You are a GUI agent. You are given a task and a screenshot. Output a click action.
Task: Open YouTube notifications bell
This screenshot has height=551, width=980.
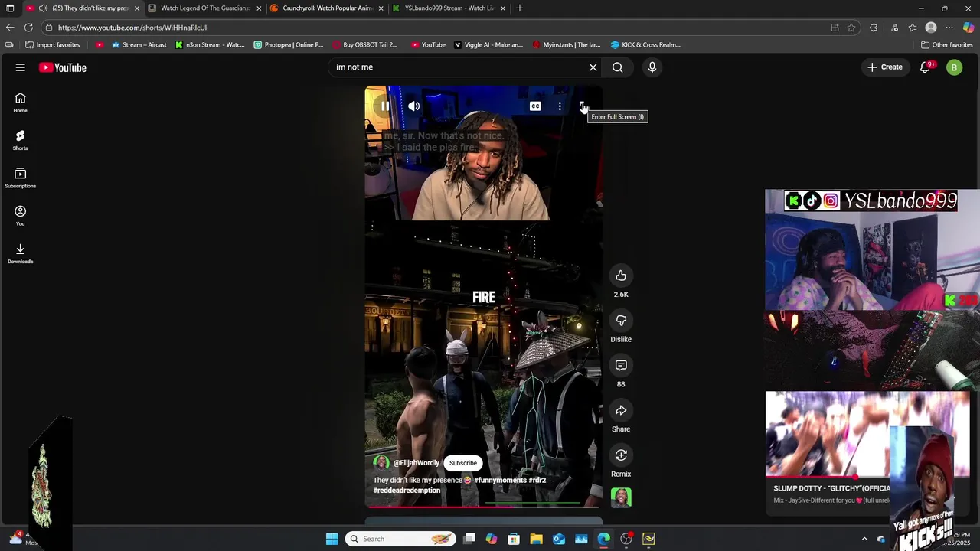[x=925, y=67]
